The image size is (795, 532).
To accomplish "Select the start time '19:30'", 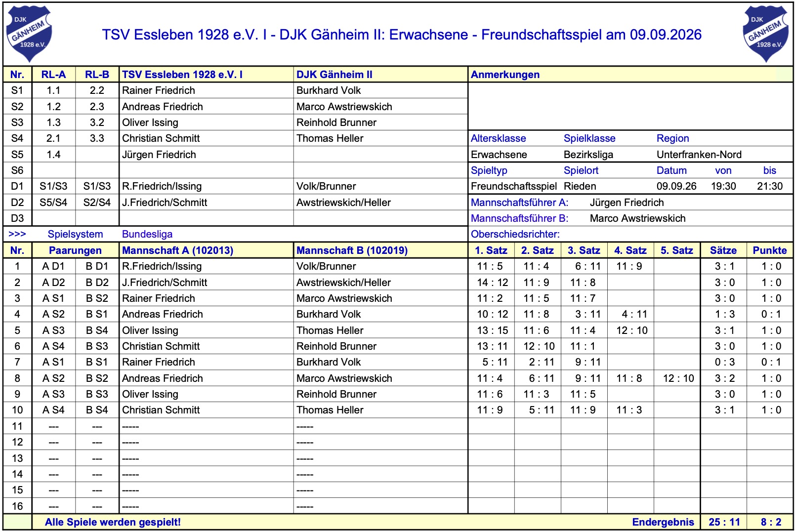I will tap(723, 186).
